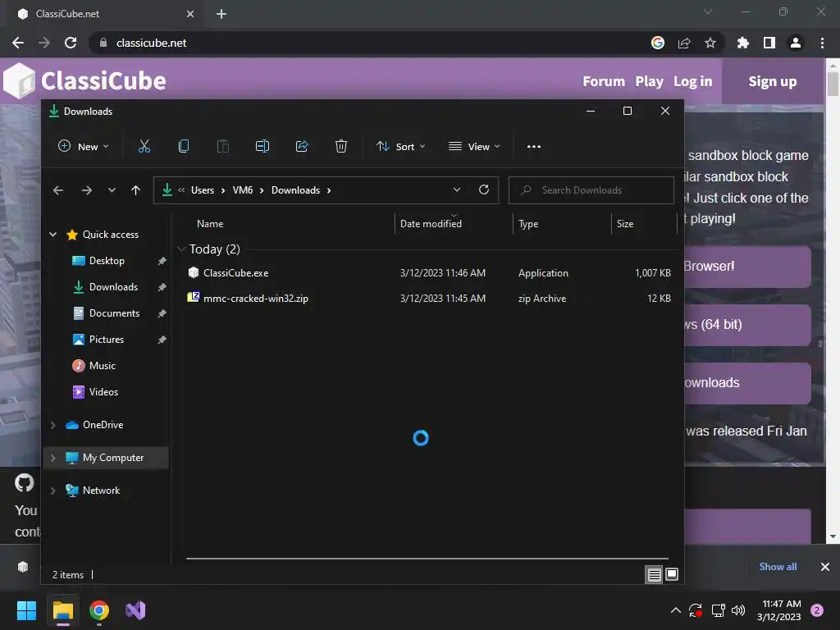This screenshot has height=630, width=840.
Task: Click the VM6 breadcrumb in address bar
Action: (243, 190)
